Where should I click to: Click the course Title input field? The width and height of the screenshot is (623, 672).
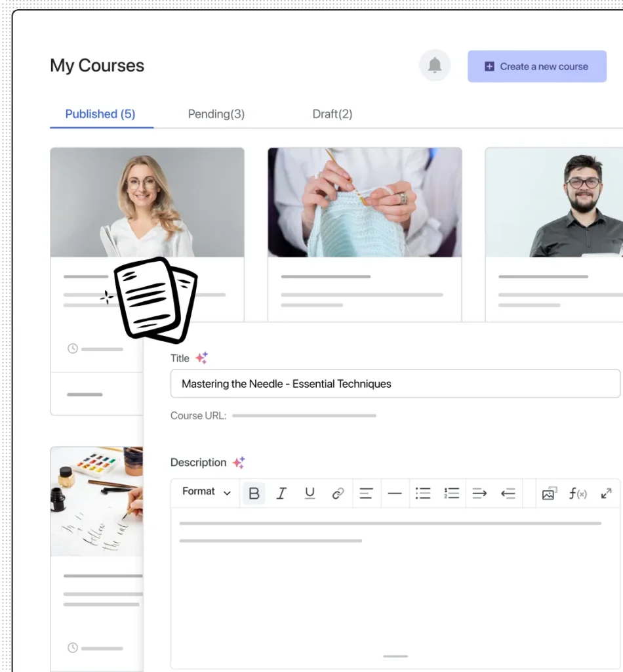pos(395,384)
